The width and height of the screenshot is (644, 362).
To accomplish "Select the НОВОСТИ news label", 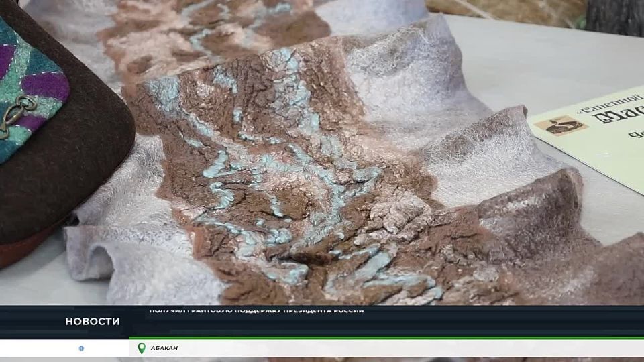I will click(93, 322).
